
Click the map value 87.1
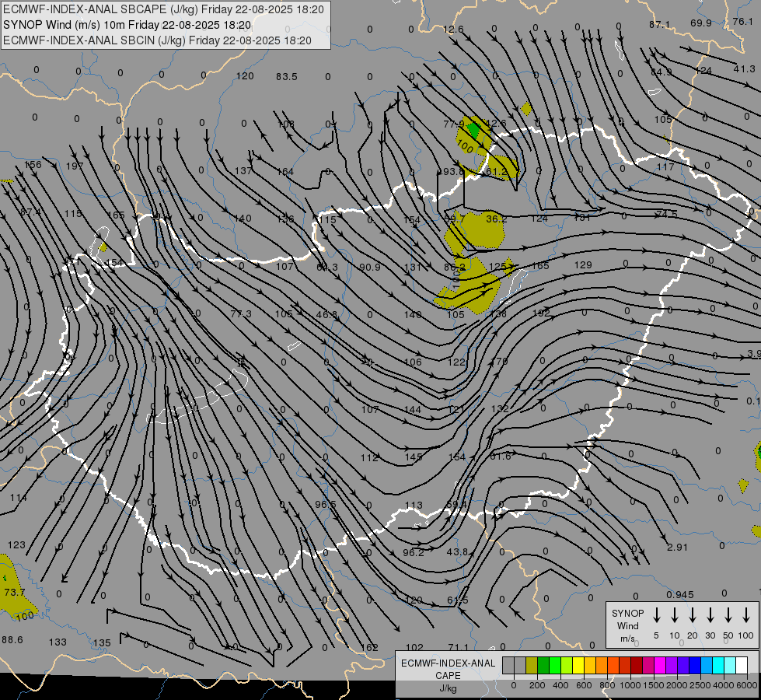(659, 25)
